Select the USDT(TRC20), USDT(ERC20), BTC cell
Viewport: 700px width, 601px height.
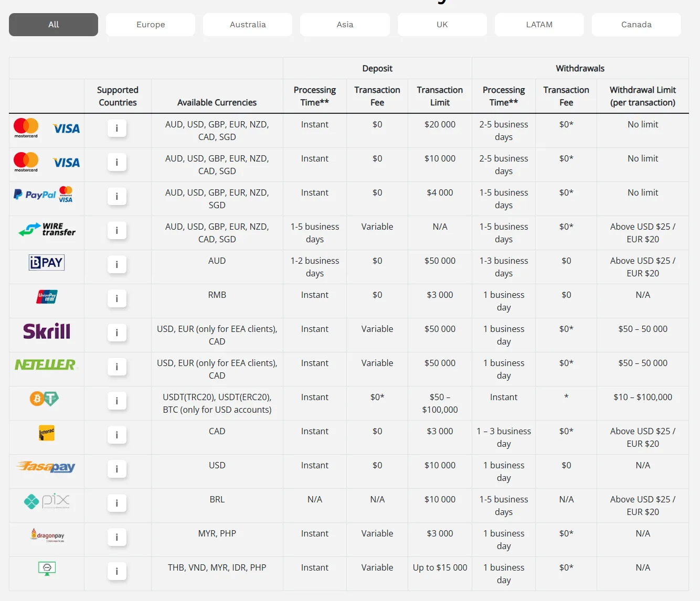217,404
